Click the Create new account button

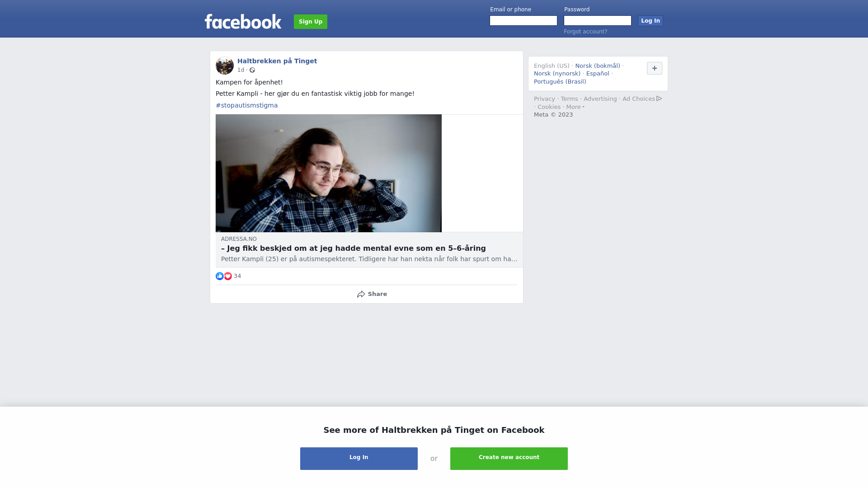coord(509,459)
